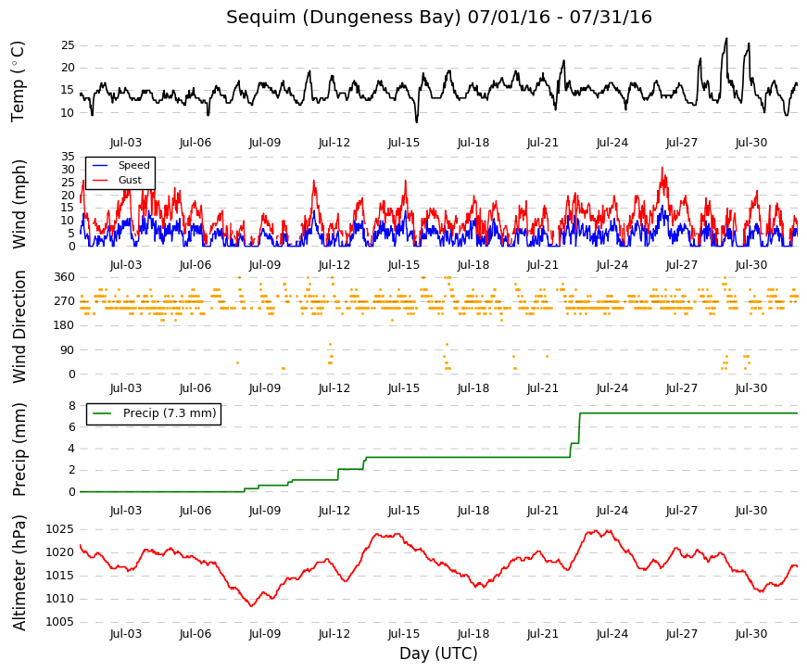807x672 pixels.
Task: Click the Day (UTC) x-axis label
Action: (x=438, y=653)
